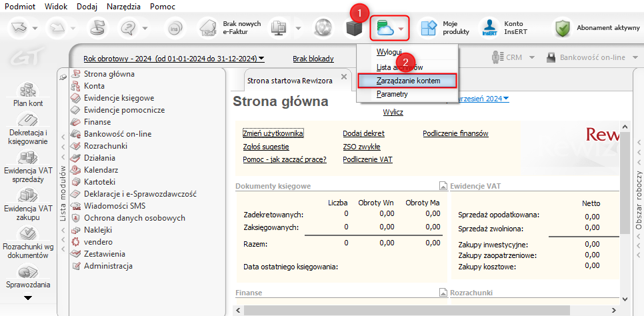Select Administracja in module list

point(108,265)
